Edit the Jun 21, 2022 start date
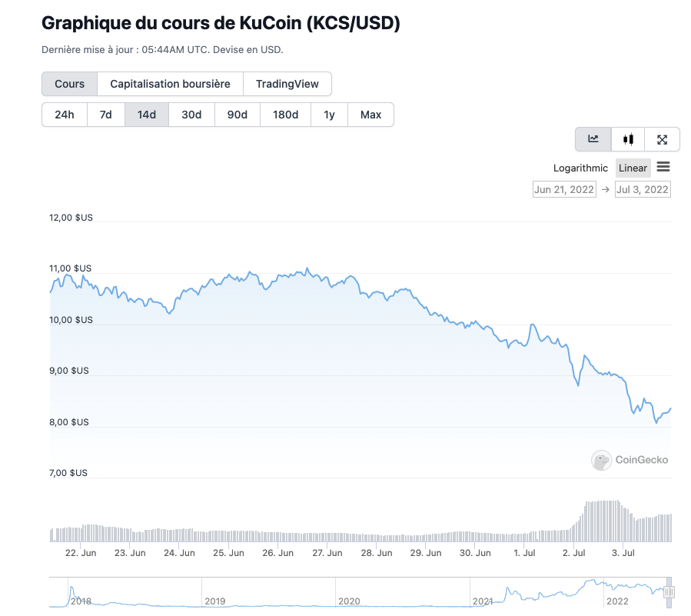 [564, 189]
